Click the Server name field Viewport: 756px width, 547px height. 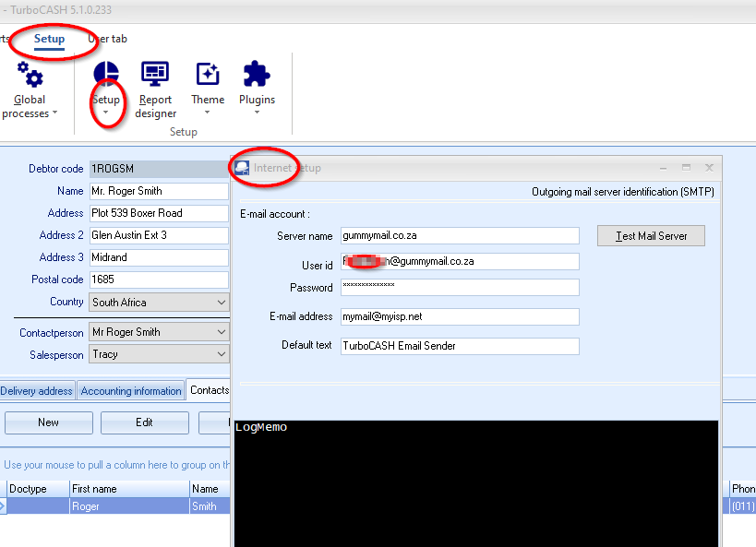pyautogui.click(x=460, y=235)
